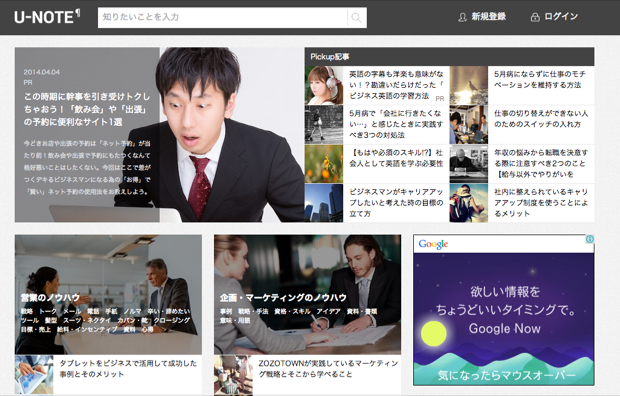Open featured article about 飲み会 and 出張 booking
The width and height of the screenshot is (620, 396).
coord(87,109)
